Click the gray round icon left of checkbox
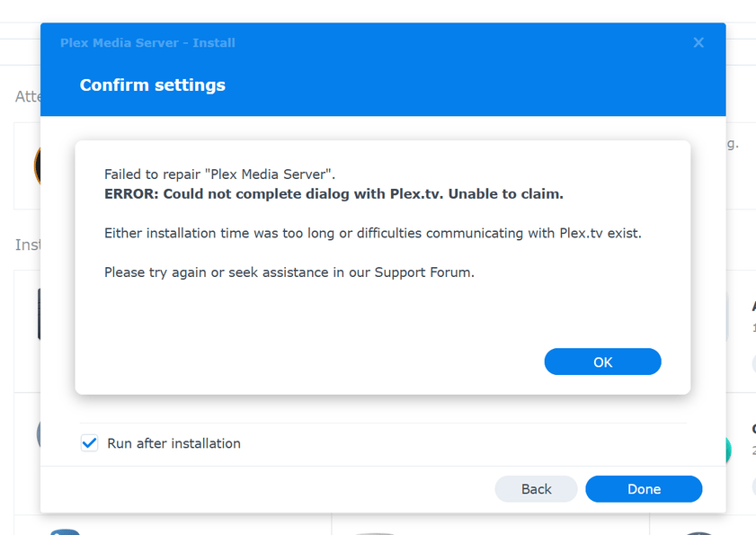The width and height of the screenshot is (756, 535). coord(38,434)
